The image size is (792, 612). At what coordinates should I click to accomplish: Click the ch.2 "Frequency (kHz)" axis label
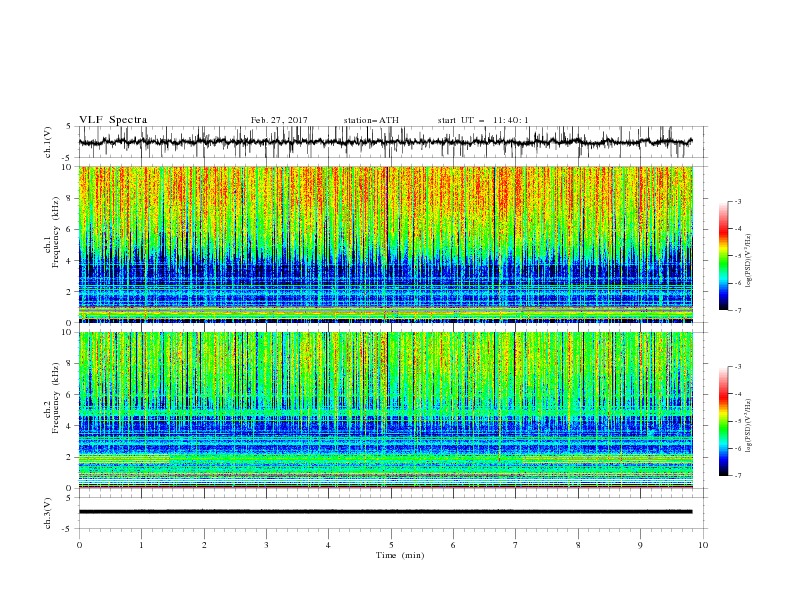(55, 398)
